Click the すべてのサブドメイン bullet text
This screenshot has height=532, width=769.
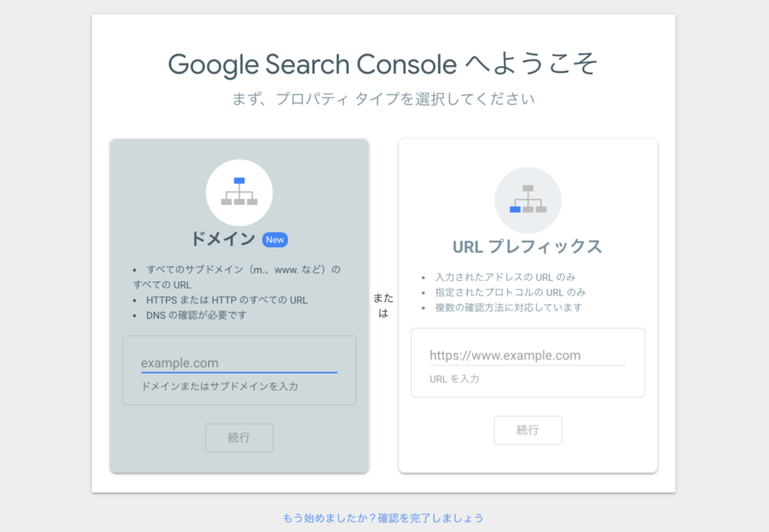[x=237, y=277]
